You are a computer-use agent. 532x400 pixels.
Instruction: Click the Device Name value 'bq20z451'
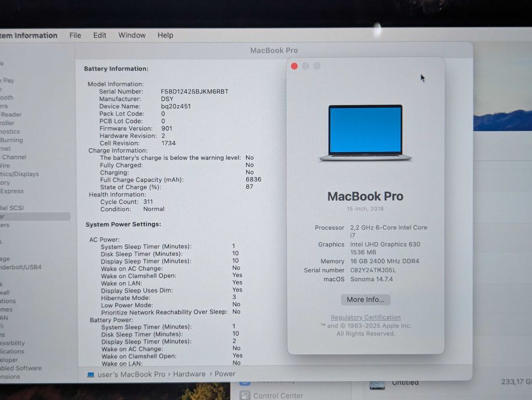(x=176, y=106)
